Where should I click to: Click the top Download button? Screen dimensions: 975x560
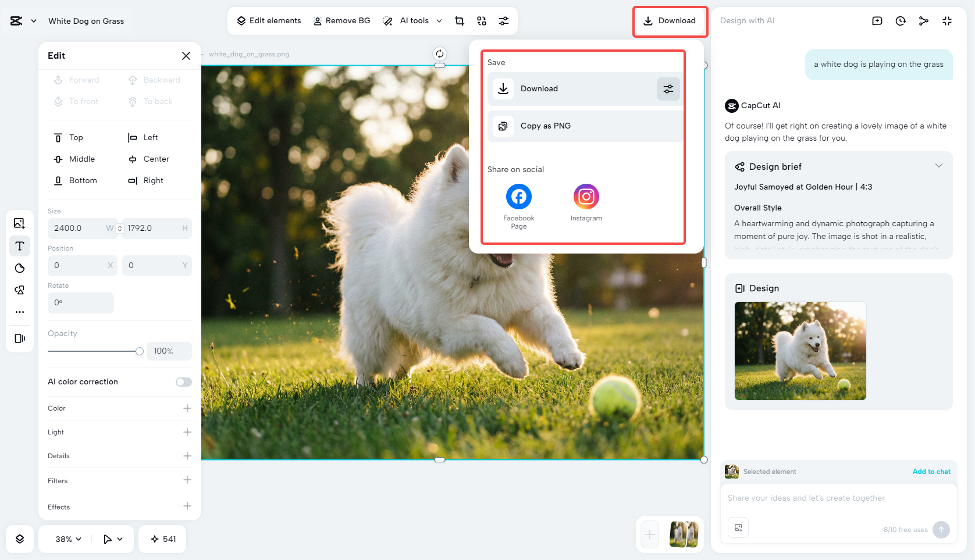[670, 21]
